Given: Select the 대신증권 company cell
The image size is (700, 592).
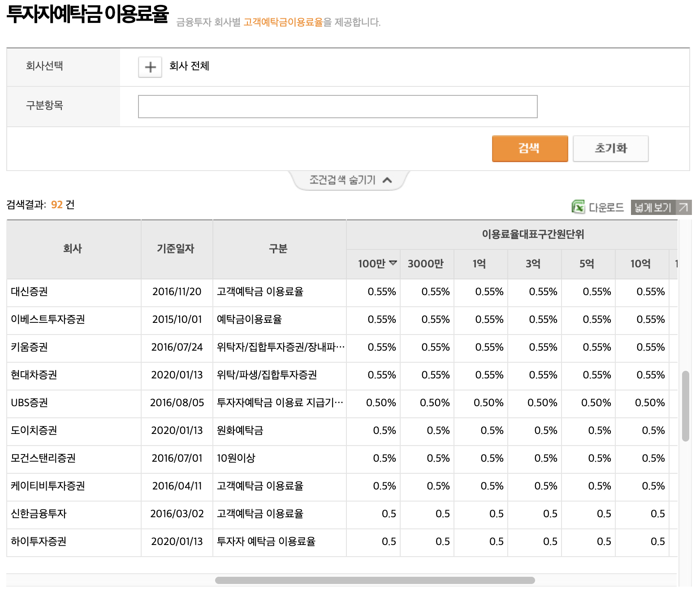Looking at the screenshot, I should pyautogui.click(x=73, y=292).
